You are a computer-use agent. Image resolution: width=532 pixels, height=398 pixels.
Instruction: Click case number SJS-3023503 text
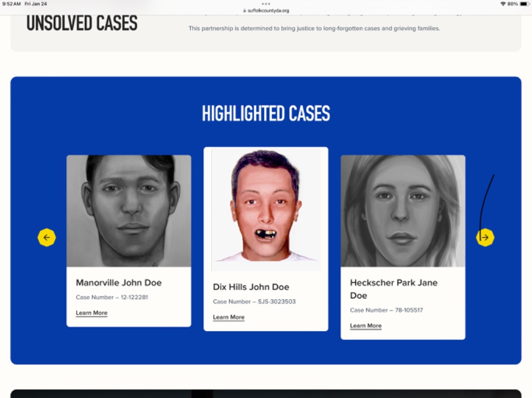(x=277, y=301)
